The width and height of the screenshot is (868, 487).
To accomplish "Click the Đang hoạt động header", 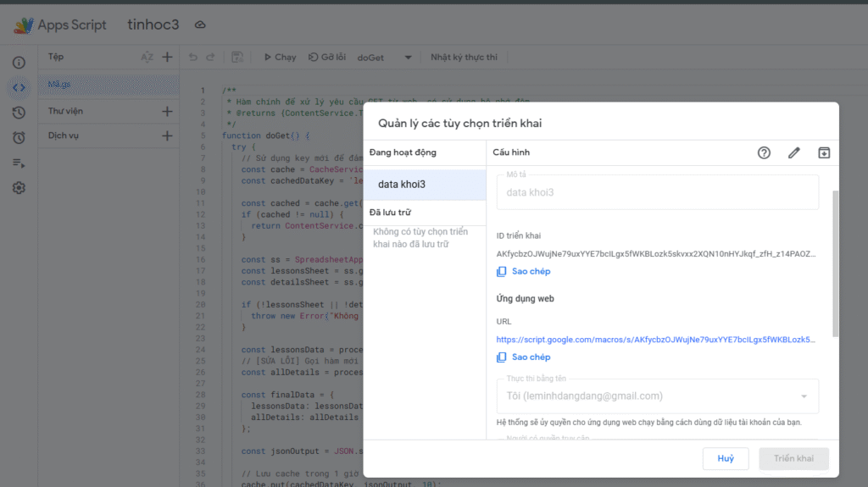I will coord(403,152).
